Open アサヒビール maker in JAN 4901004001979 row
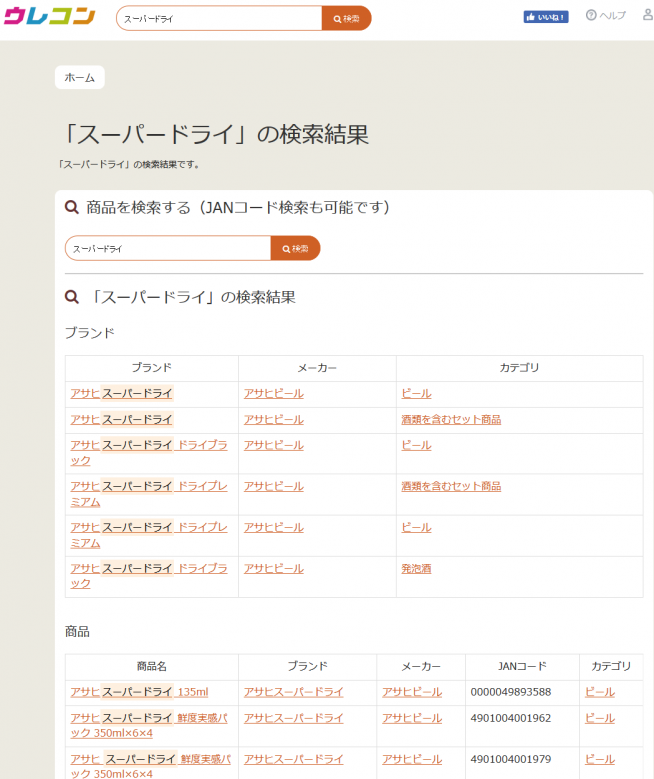Image resolution: width=654 pixels, height=779 pixels. pyautogui.click(x=412, y=759)
